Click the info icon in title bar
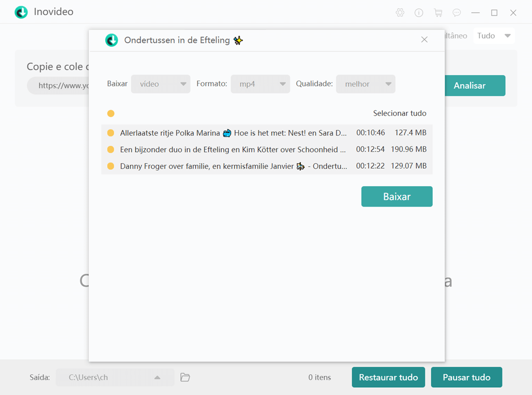Screen dimensions: 532x395 (x=419, y=13)
